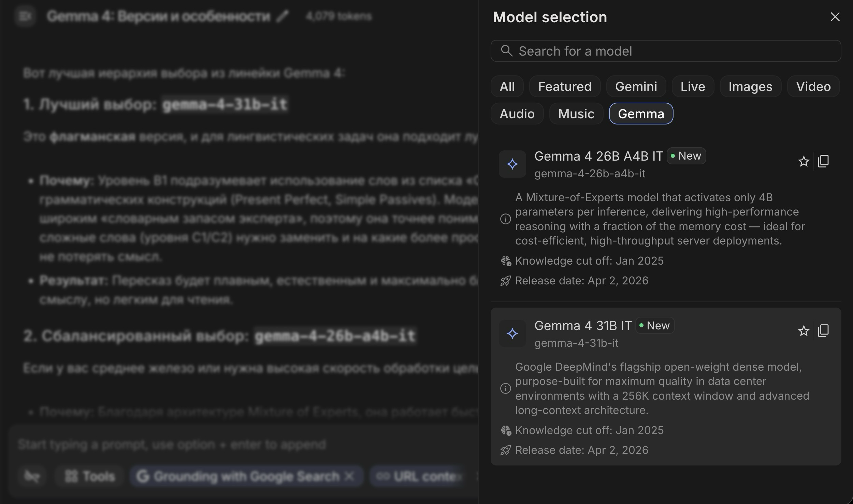Filter models by Audio

coord(517,114)
